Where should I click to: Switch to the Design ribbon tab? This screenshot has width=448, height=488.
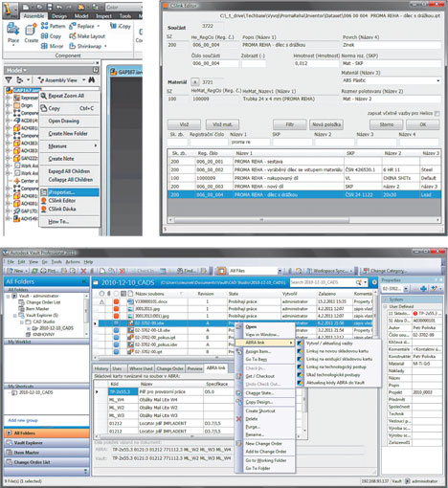pos(59,16)
